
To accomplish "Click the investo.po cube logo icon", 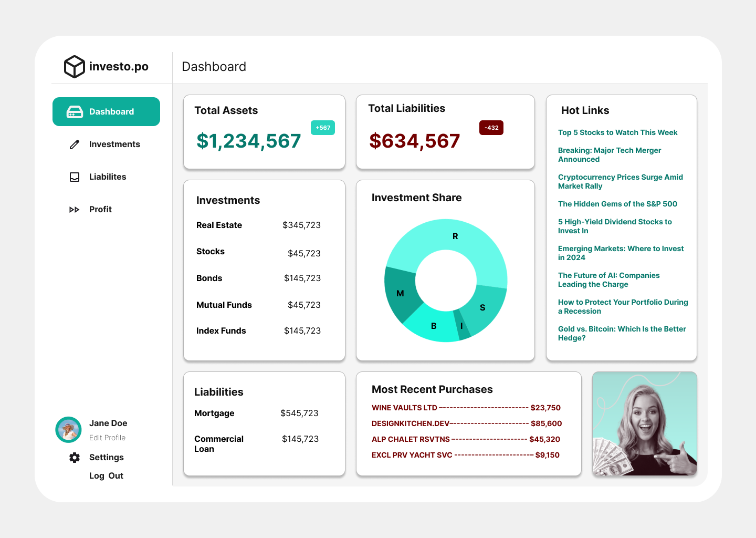I will click(x=74, y=66).
